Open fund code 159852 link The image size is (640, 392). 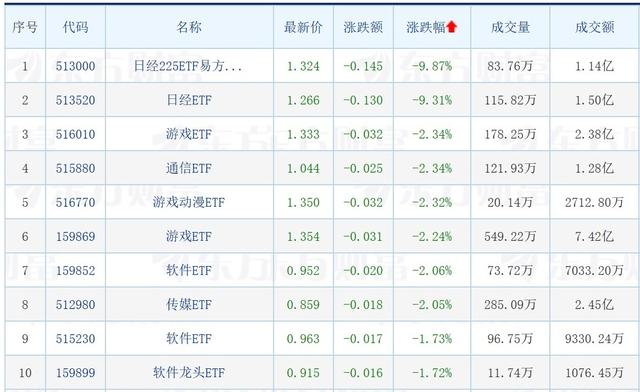pos(76,270)
